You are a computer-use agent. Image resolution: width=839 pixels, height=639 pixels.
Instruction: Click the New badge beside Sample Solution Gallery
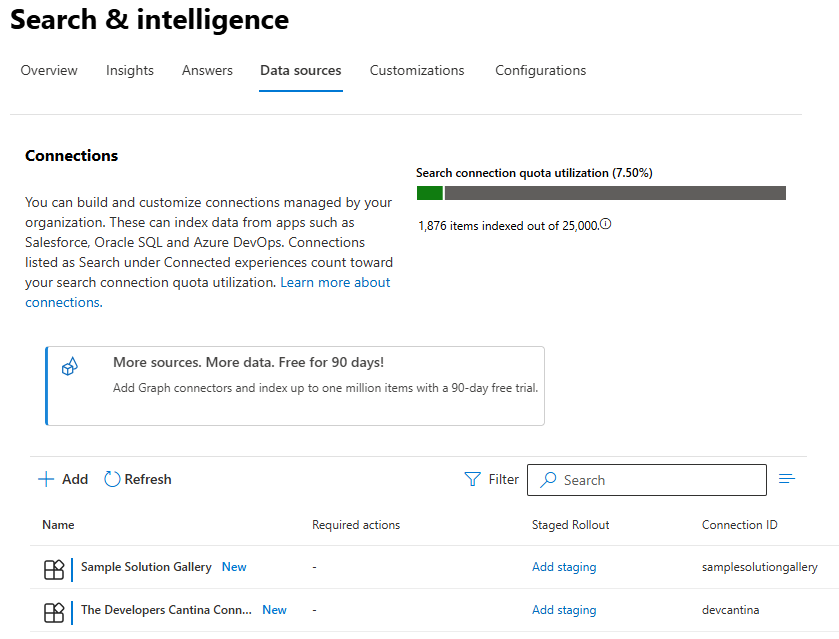(234, 567)
